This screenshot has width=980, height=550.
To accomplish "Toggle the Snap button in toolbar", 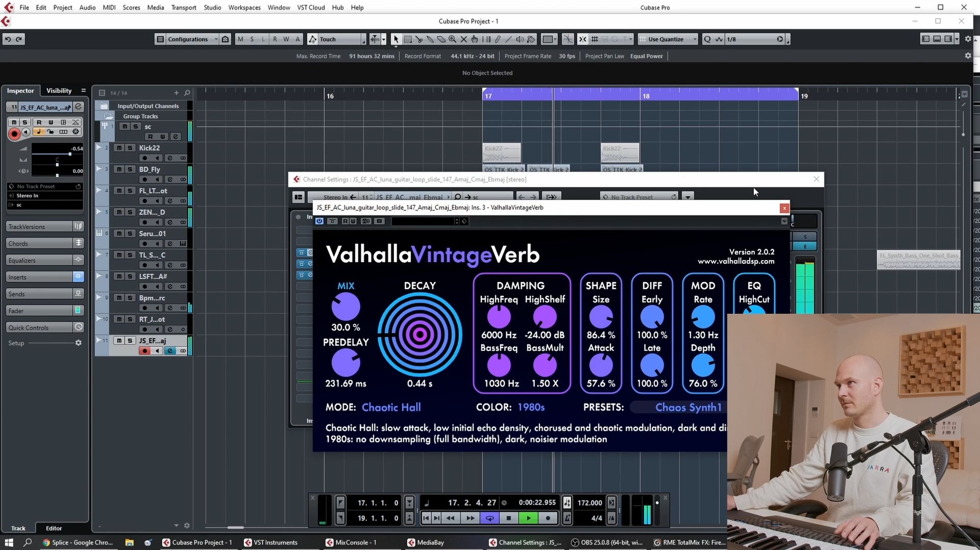I will [582, 39].
